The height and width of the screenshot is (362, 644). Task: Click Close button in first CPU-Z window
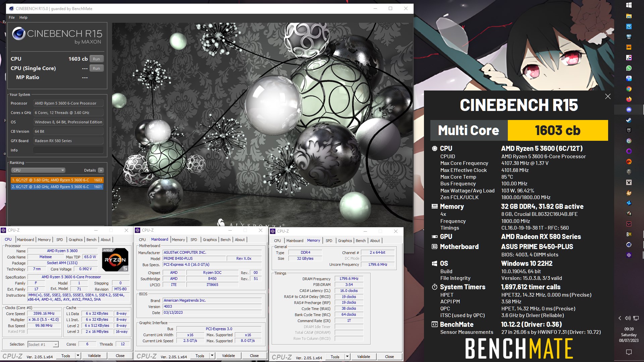[120, 356]
